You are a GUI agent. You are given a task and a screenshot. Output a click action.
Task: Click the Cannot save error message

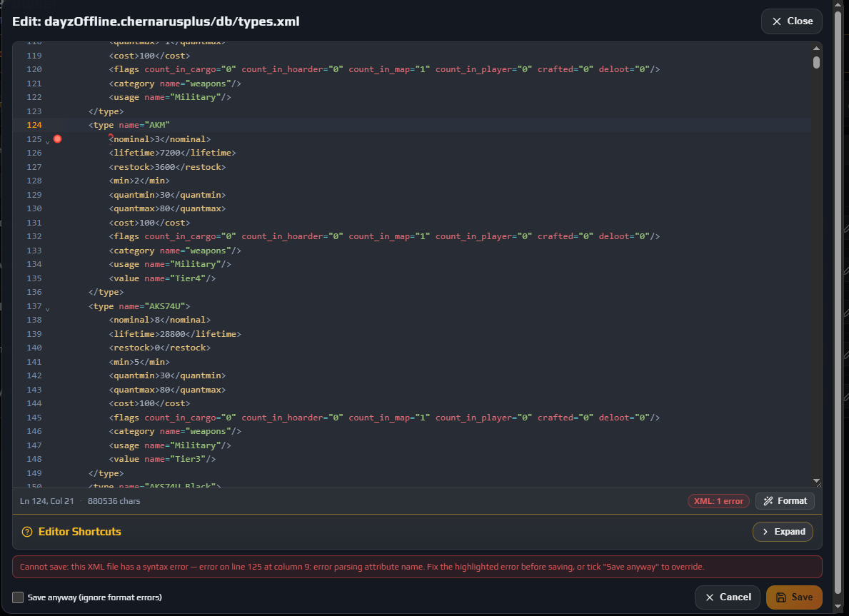point(417,567)
